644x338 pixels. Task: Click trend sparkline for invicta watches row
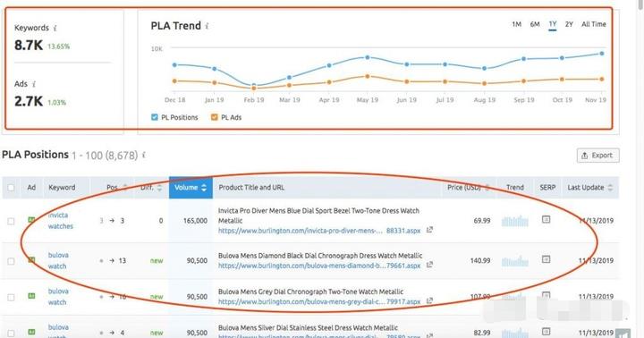click(x=515, y=221)
